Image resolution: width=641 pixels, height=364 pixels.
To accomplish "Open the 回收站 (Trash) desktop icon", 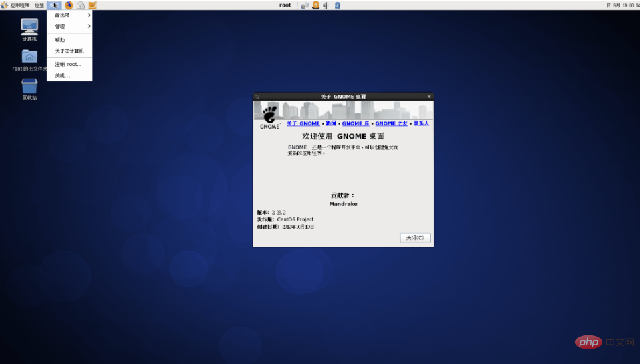I will 29,89.
